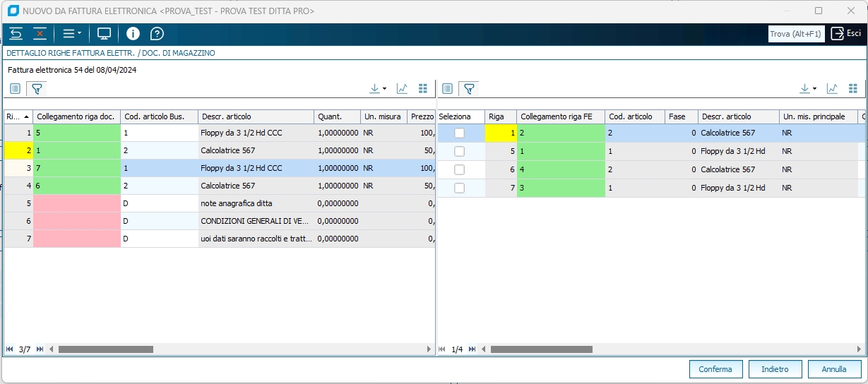The height and width of the screenshot is (384, 868).
Task: Click the cancel X icon in top toolbar
Action: (40, 33)
